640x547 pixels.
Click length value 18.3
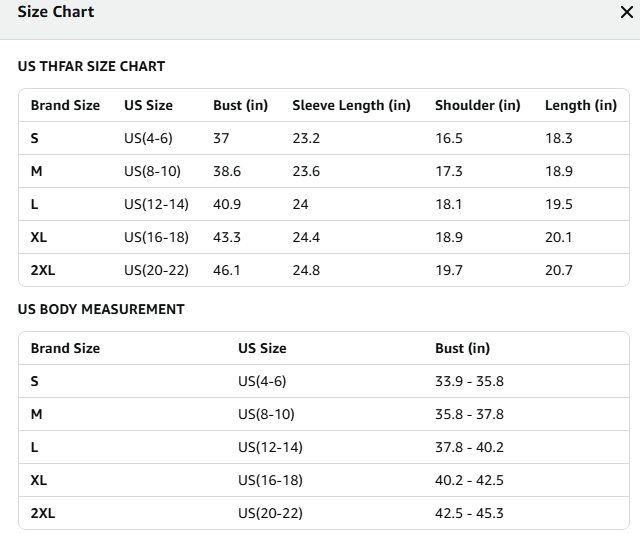[x=559, y=138]
